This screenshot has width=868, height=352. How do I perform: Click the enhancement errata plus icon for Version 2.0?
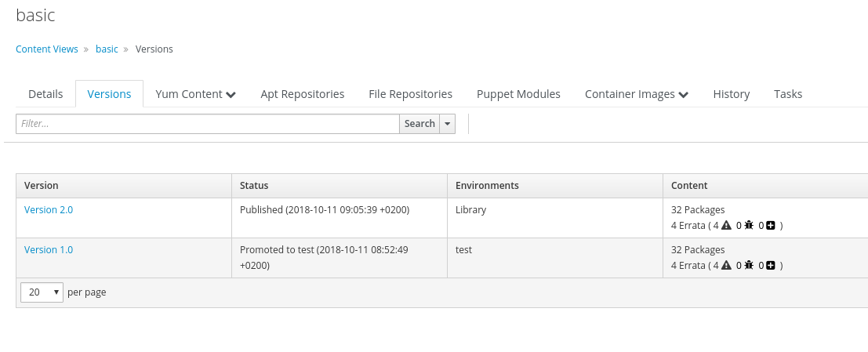tap(771, 225)
